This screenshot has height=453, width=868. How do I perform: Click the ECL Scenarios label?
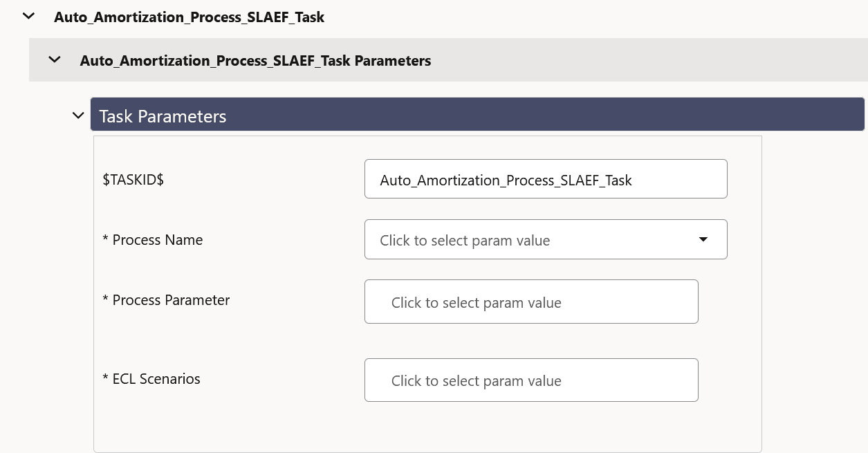click(151, 378)
